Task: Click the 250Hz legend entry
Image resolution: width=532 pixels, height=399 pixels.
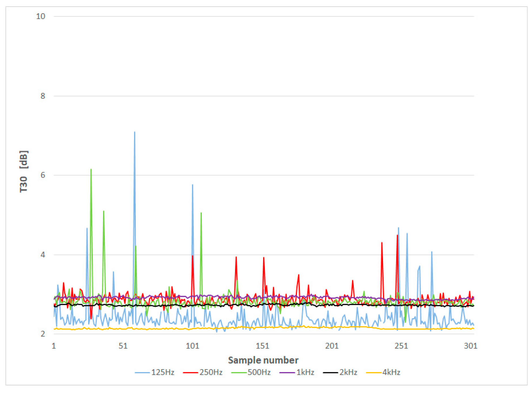Action: [211, 372]
